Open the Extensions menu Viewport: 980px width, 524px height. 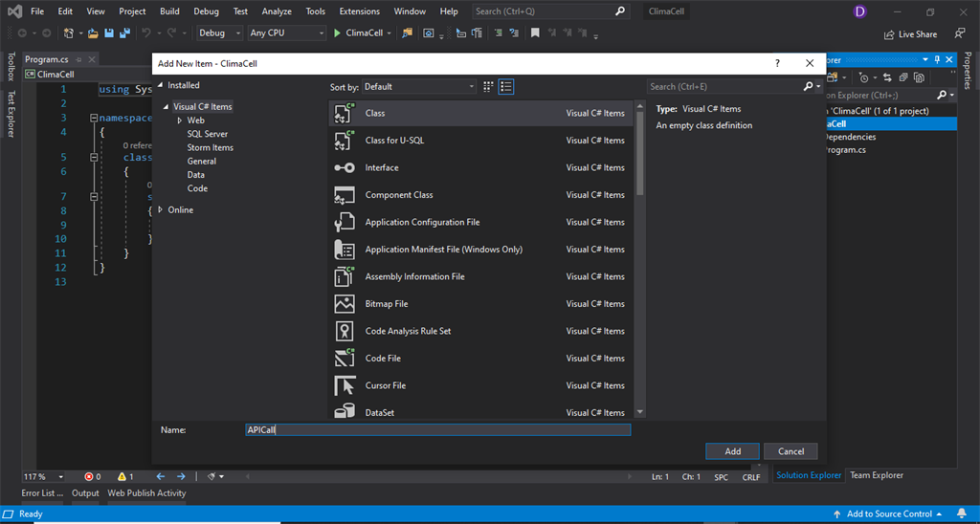[x=359, y=11]
